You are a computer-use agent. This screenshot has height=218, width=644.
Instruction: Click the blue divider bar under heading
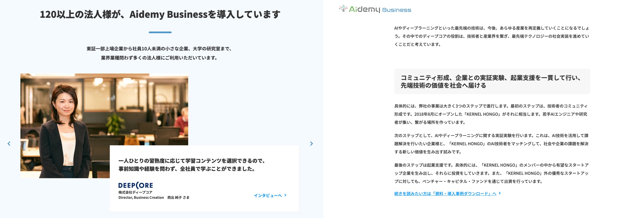pyautogui.click(x=160, y=32)
